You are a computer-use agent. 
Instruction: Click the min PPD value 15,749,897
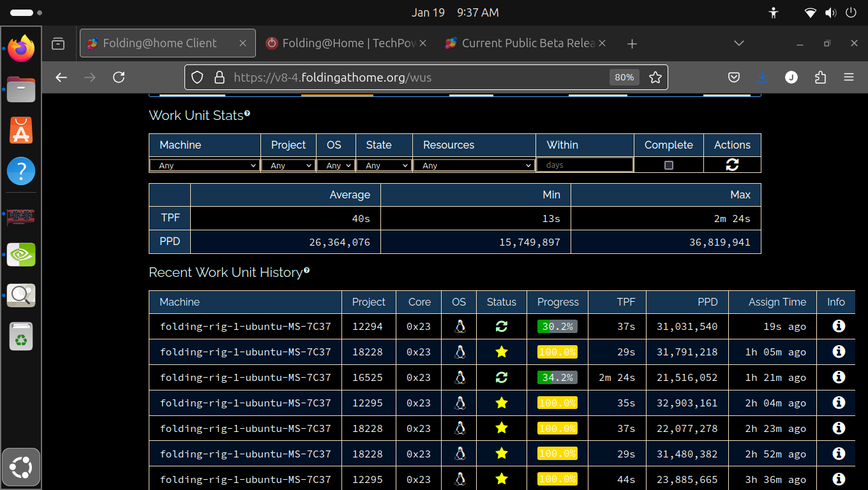coord(530,242)
